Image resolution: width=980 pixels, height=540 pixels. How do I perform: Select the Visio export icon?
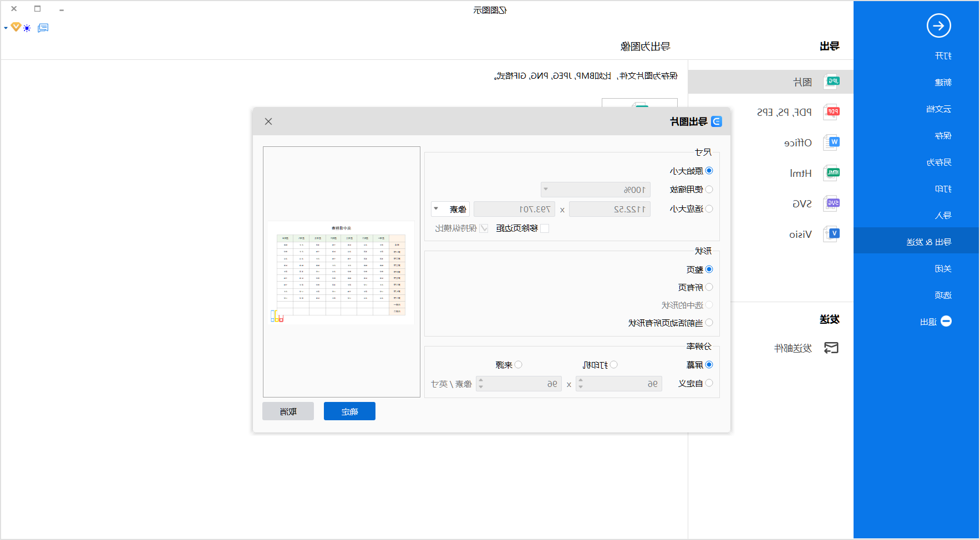coord(831,234)
